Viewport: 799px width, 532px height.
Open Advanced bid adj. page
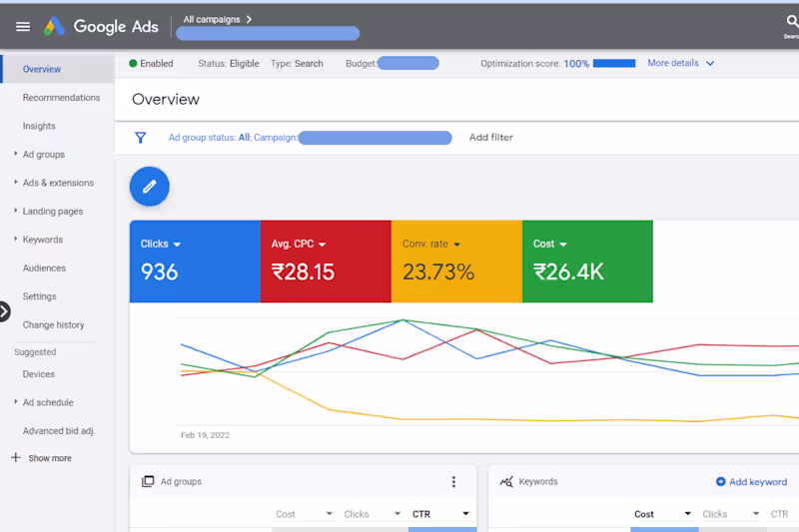[59, 431]
